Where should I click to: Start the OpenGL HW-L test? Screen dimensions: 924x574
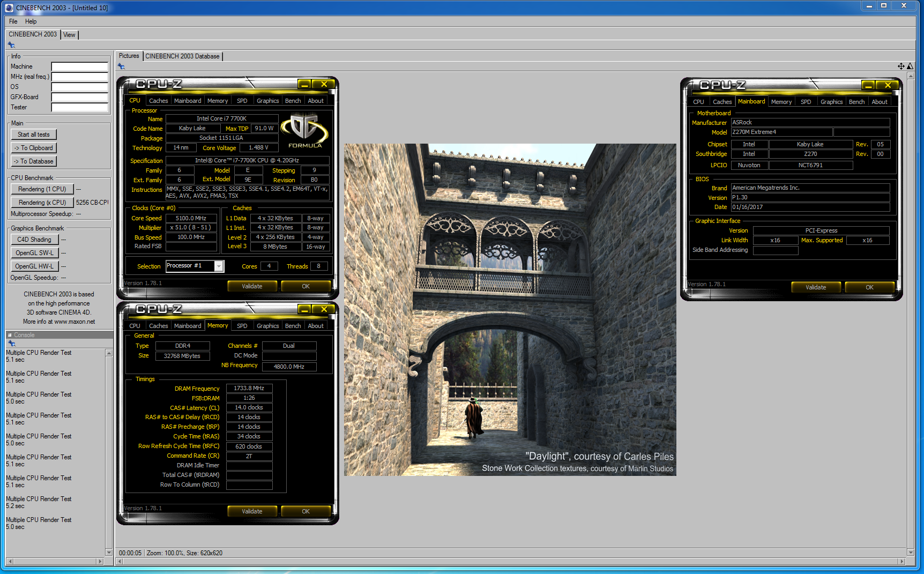[34, 266]
